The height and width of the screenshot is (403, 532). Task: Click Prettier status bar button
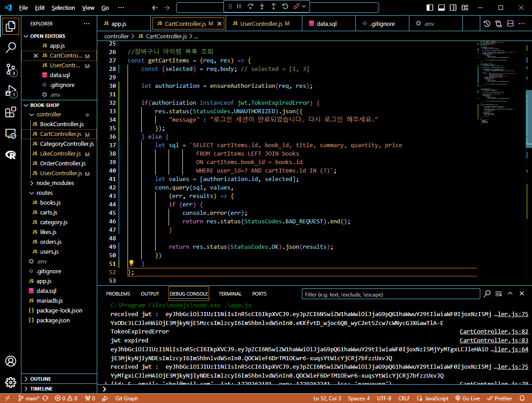[499, 398]
